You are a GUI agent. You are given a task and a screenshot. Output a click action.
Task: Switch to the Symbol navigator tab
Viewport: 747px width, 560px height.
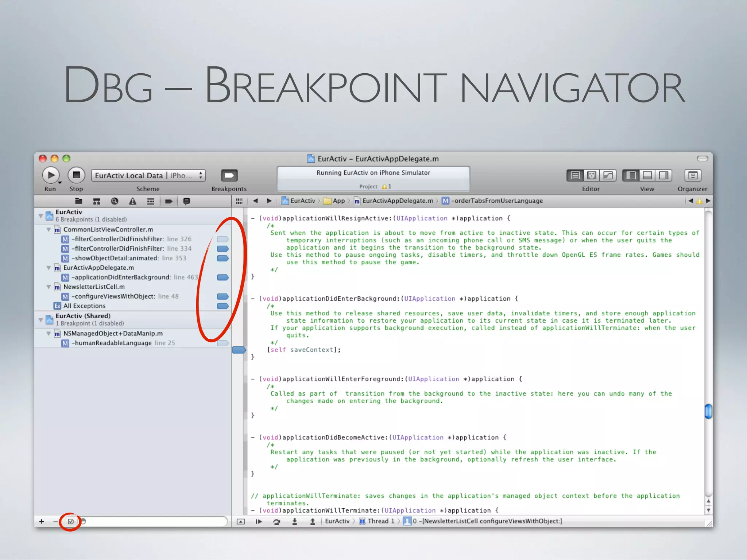(97, 201)
